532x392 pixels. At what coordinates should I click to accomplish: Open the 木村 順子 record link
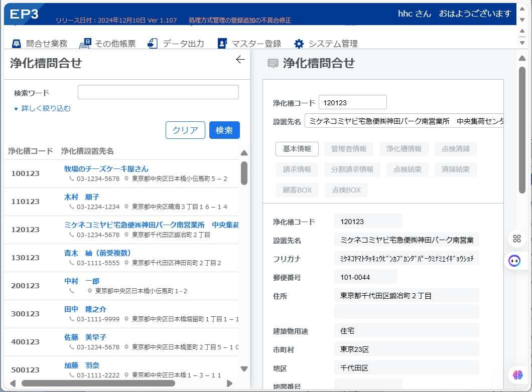[x=82, y=197]
